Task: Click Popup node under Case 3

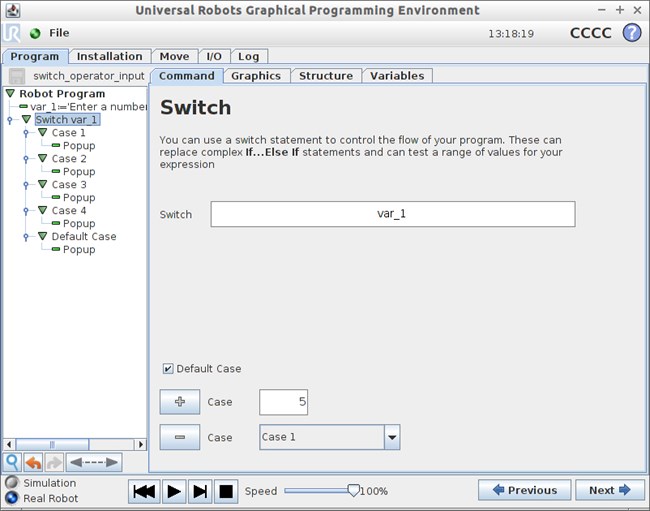Action: pos(79,198)
